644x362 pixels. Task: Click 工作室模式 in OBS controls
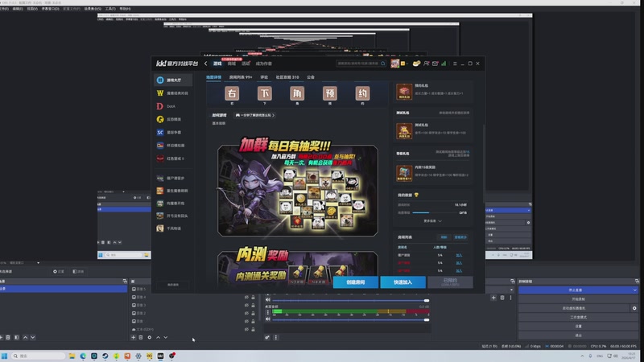[x=578, y=317]
